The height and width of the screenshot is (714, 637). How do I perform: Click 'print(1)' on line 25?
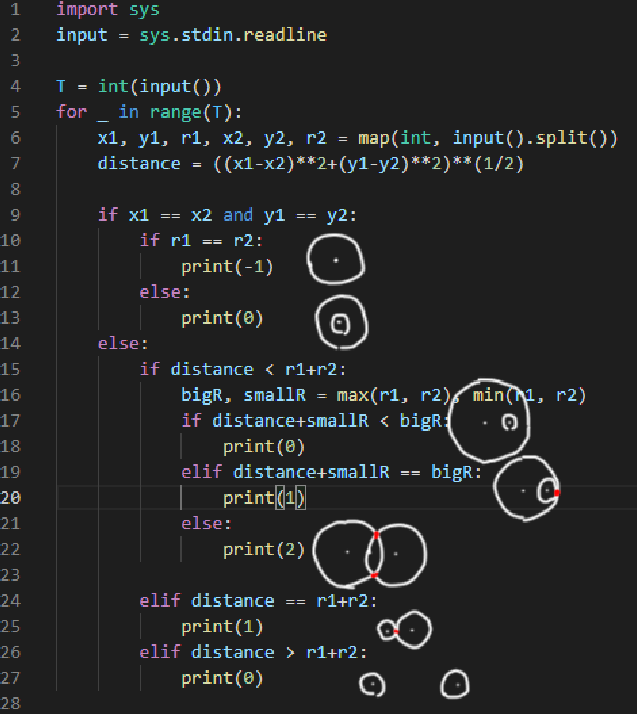(x=222, y=627)
